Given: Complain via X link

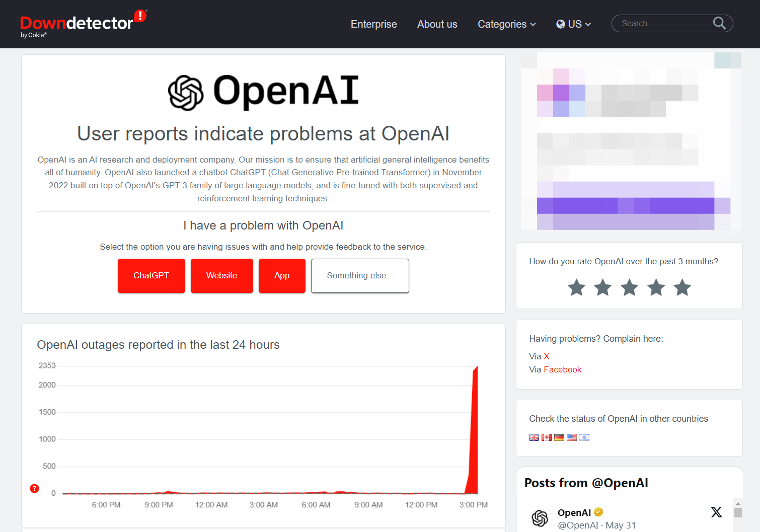Looking at the screenshot, I should [547, 356].
